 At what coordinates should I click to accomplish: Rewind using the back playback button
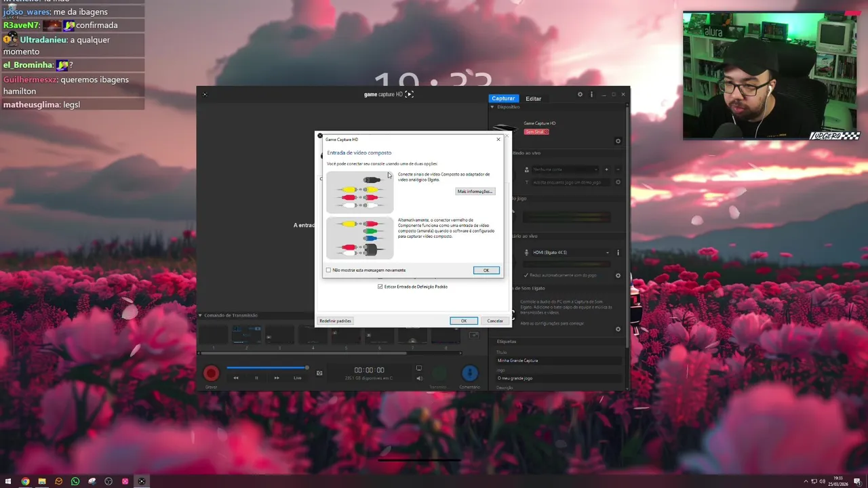pos(236,378)
